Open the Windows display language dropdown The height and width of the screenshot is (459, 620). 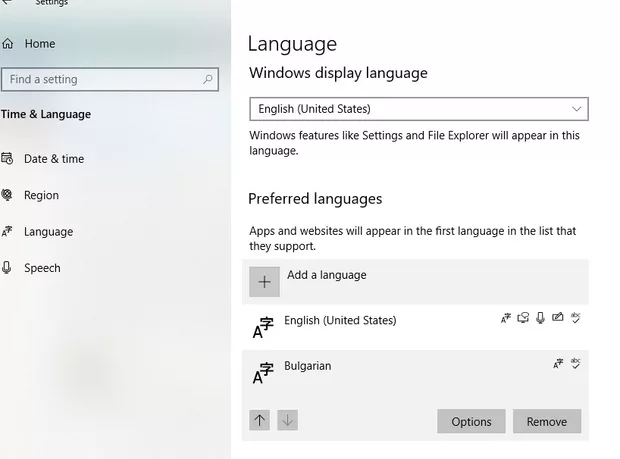click(x=419, y=109)
